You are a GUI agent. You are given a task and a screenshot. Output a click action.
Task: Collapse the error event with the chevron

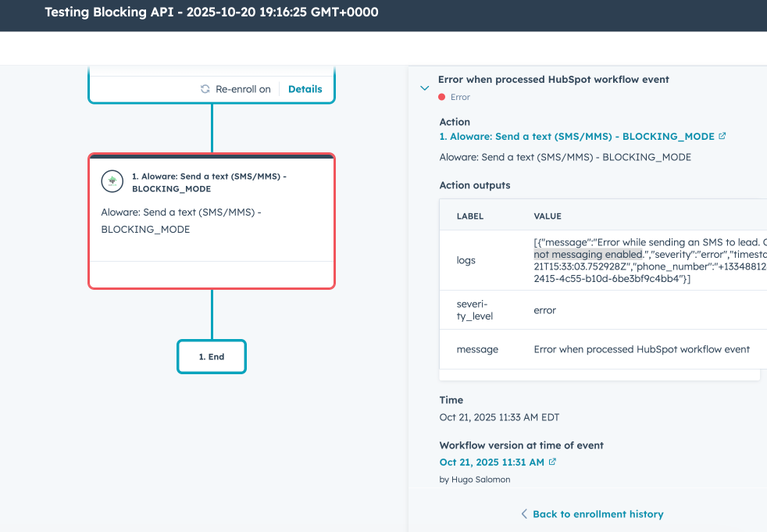(x=425, y=88)
